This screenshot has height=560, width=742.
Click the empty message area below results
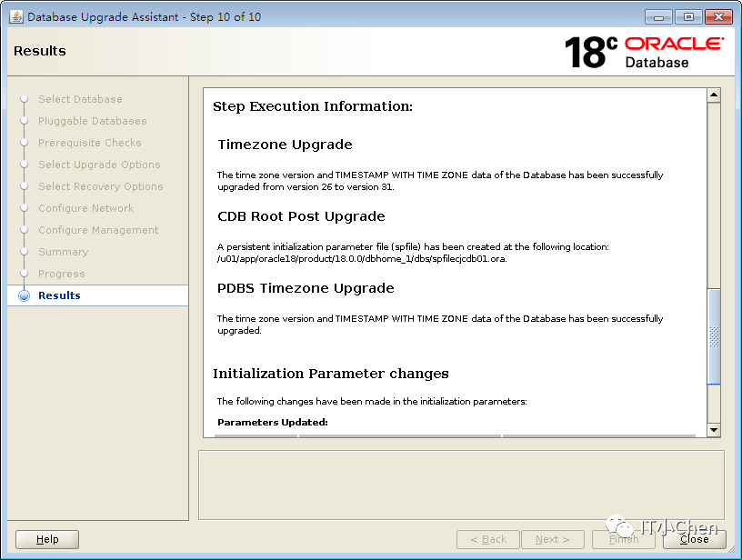tap(461, 485)
